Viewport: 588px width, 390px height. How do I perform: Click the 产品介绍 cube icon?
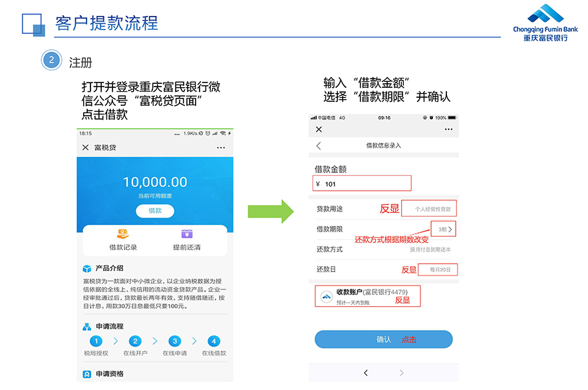click(87, 269)
